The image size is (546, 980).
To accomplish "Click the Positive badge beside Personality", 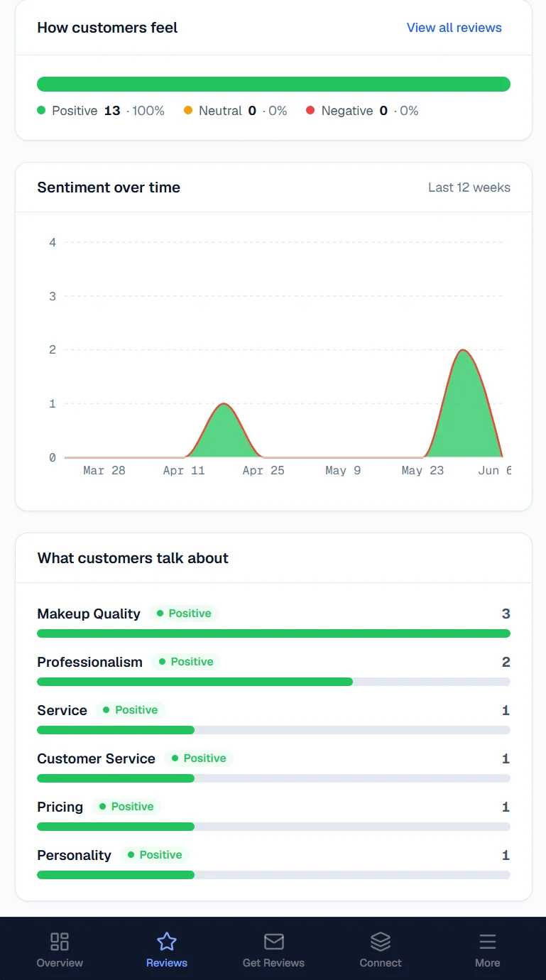I will click(x=155, y=855).
